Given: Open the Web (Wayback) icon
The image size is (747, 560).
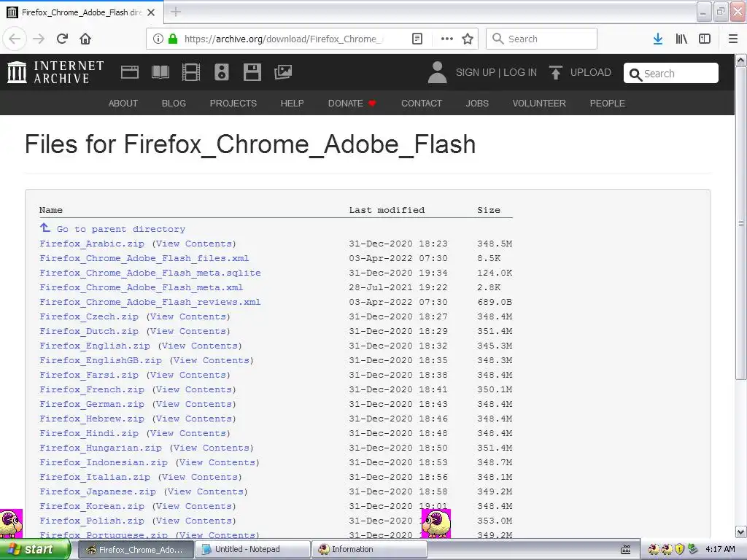Looking at the screenshot, I should click(x=130, y=72).
